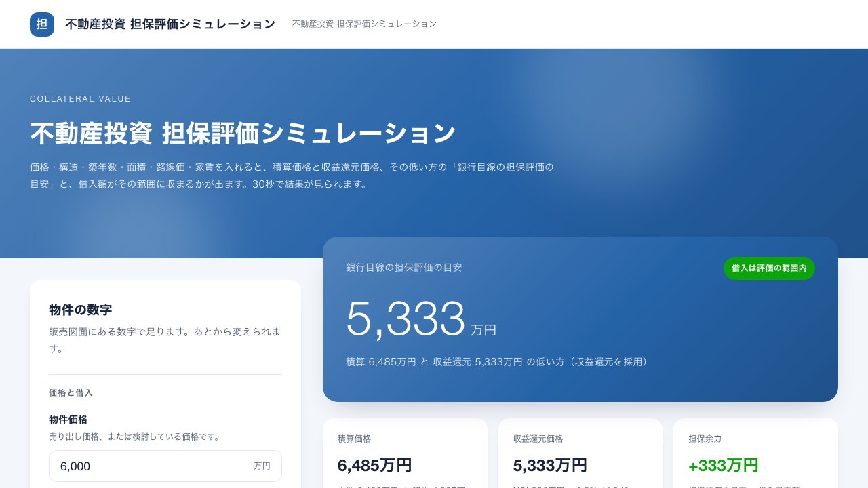The height and width of the screenshot is (488, 868).
Task: Click the 5,333 万円 result value
Action: [421, 320]
